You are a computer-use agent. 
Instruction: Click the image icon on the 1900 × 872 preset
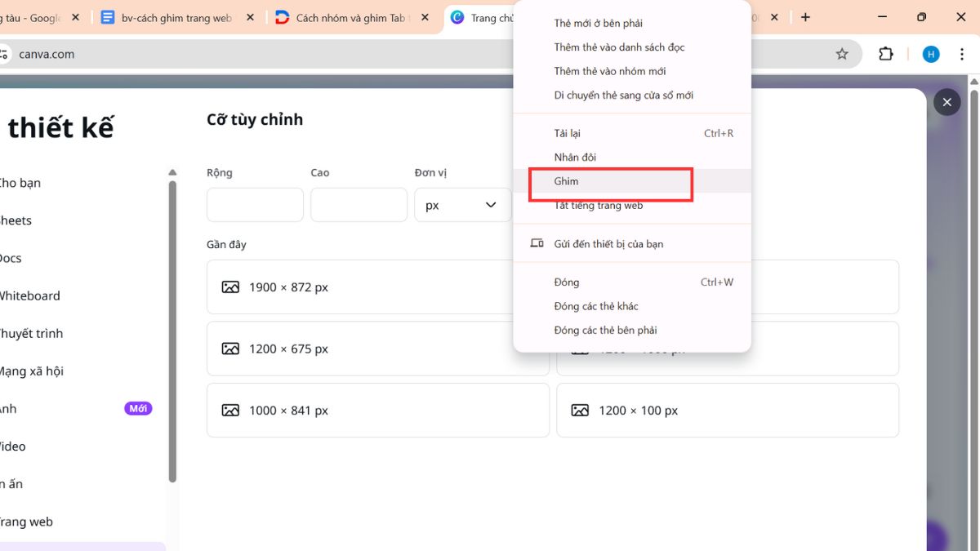point(231,287)
